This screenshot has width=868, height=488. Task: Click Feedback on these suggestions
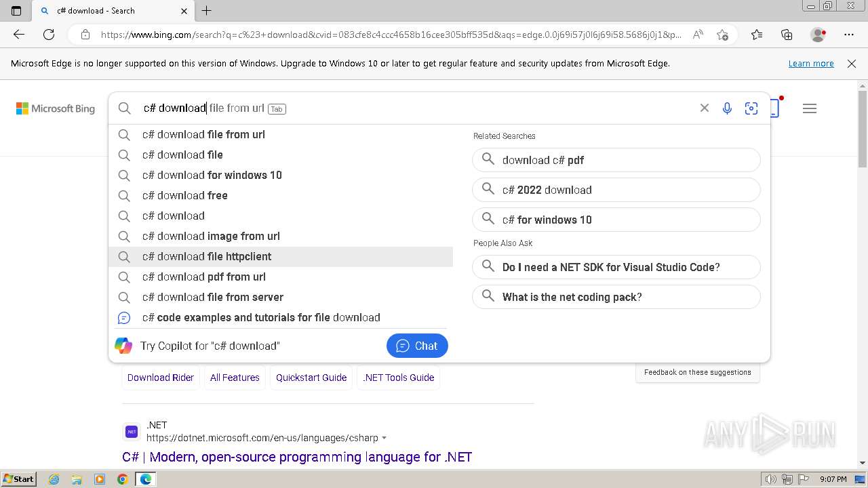(698, 372)
